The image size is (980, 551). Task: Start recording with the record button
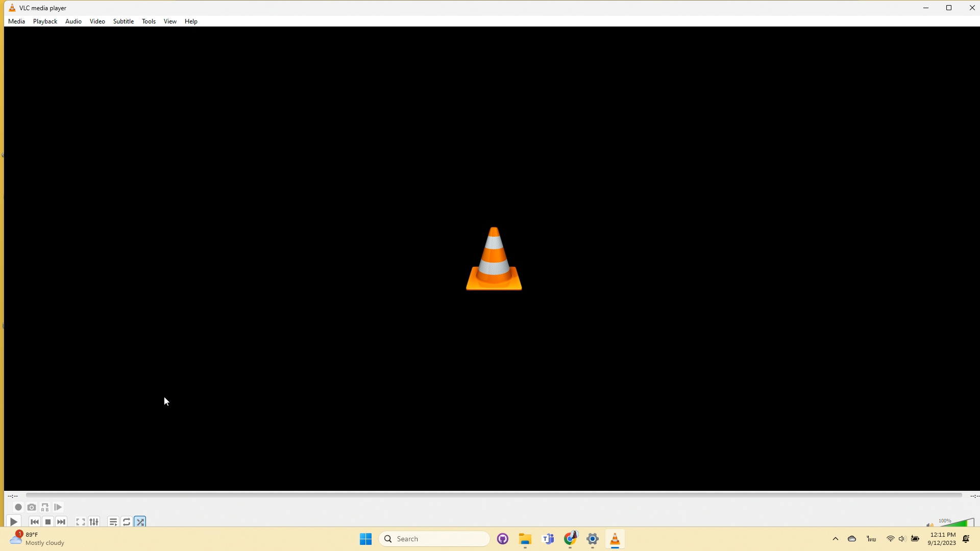(x=18, y=507)
